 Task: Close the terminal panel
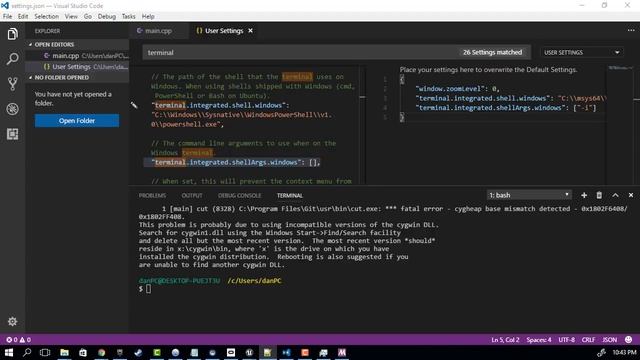631,196
